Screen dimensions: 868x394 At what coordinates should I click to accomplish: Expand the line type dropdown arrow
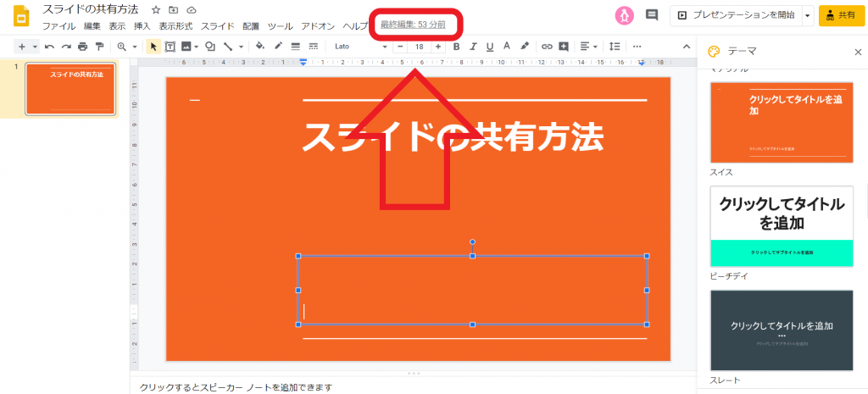[241, 47]
